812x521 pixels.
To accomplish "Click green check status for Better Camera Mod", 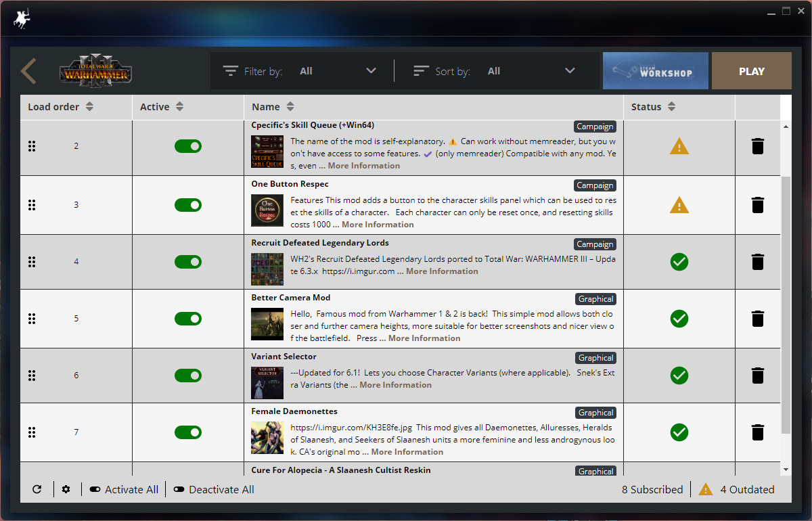I will pos(679,319).
